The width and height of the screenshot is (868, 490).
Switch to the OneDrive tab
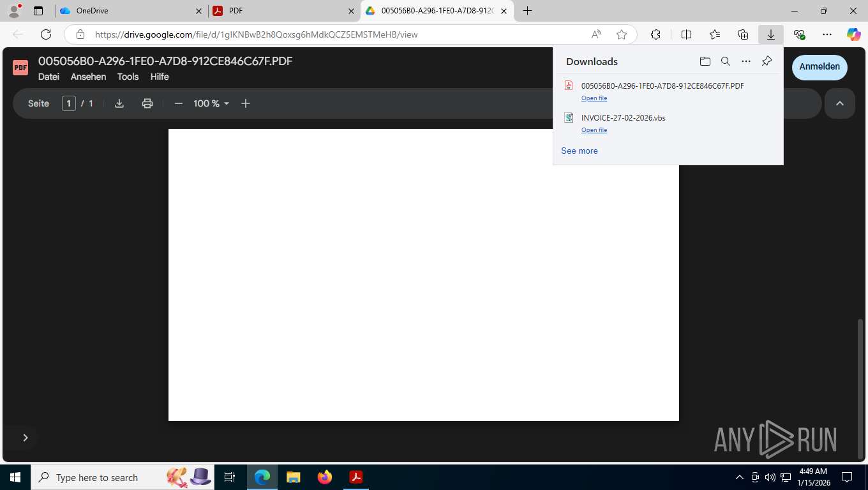coord(131,11)
